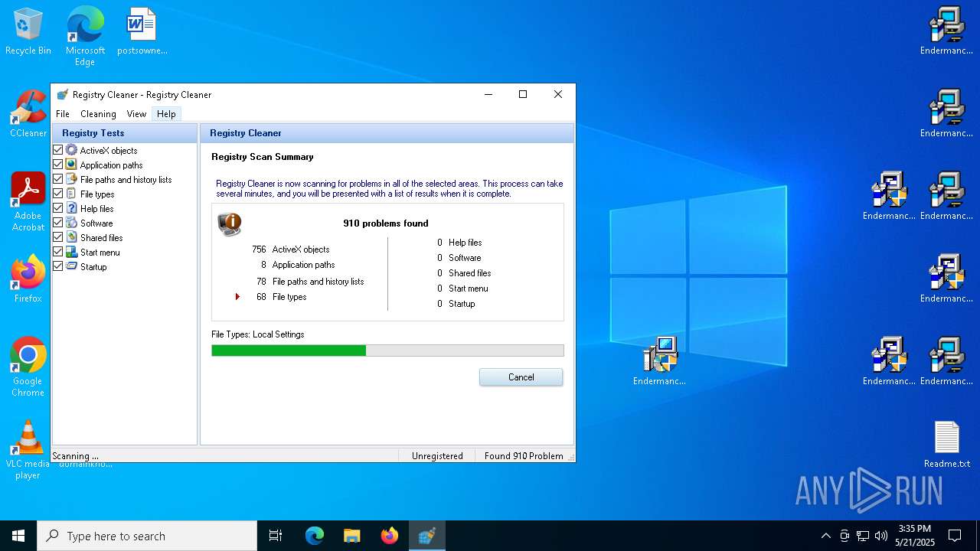980x551 pixels.
Task: Click the '8 Application paths' result row
Action: point(297,265)
